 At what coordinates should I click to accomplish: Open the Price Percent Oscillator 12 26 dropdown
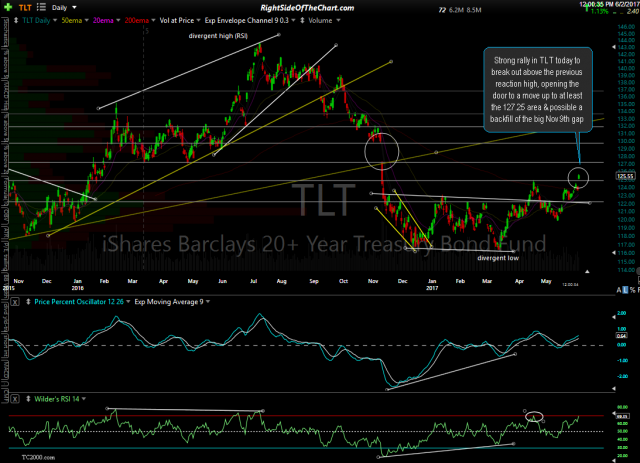128,302
